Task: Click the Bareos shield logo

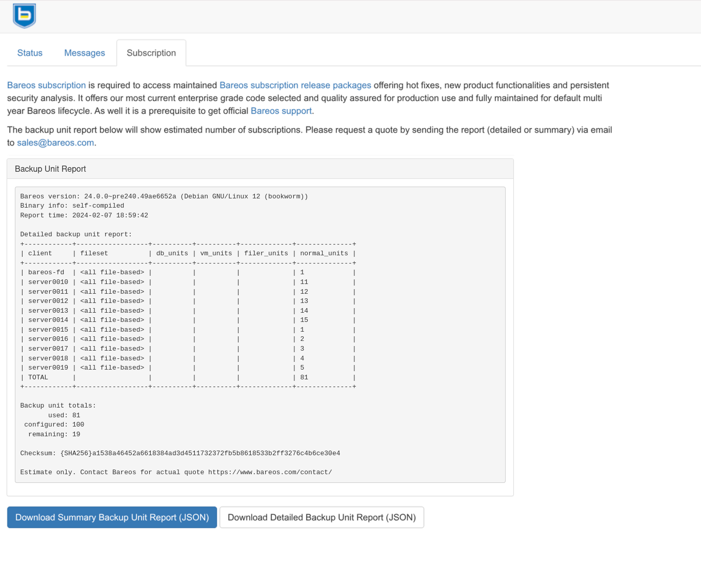Action: click(x=24, y=16)
